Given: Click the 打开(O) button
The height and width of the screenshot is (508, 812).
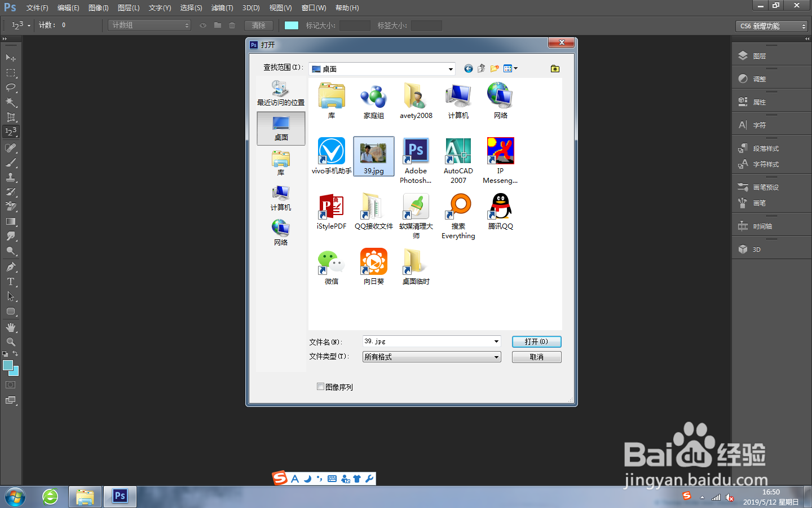Looking at the screenshot, I should pyautogui.click(x=536, y=341).
